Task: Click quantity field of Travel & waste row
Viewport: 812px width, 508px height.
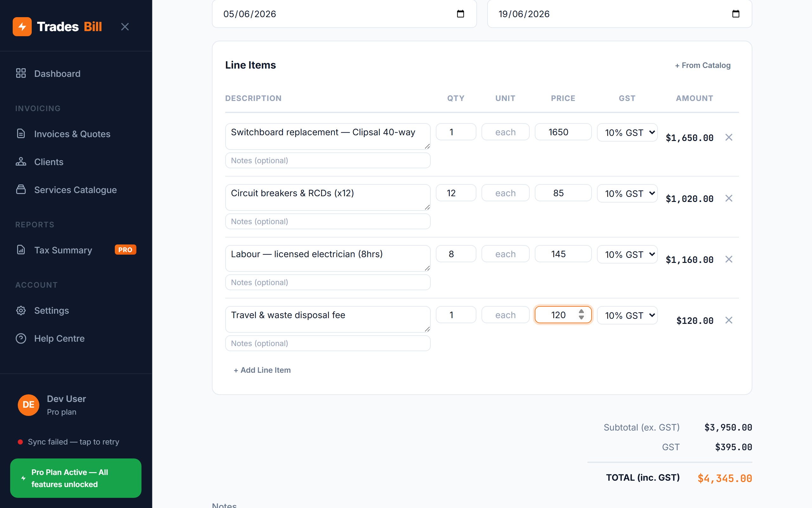Action: tap(456, 315)
